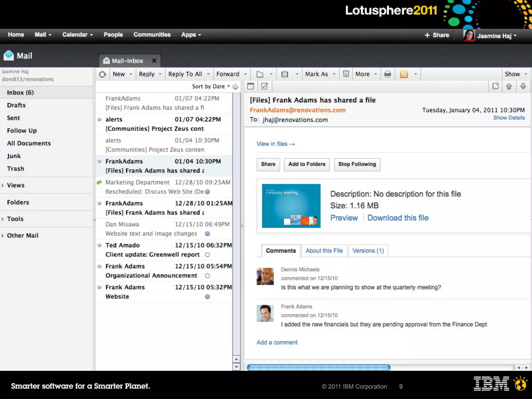Click message list scroll down arrow

pos(236,367)
